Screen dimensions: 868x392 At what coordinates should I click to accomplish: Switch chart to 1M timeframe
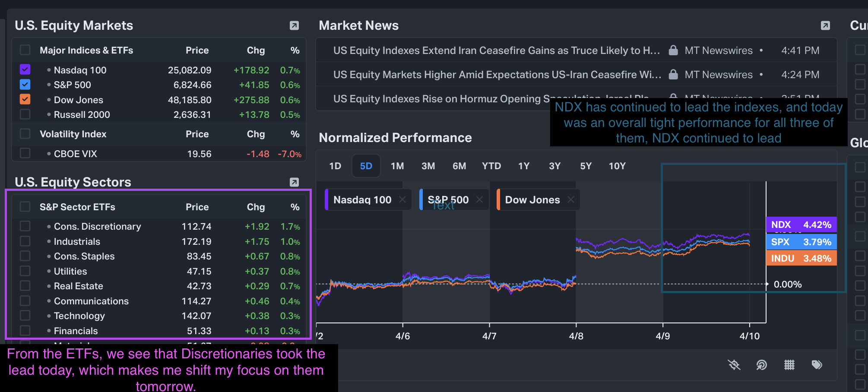397,166
